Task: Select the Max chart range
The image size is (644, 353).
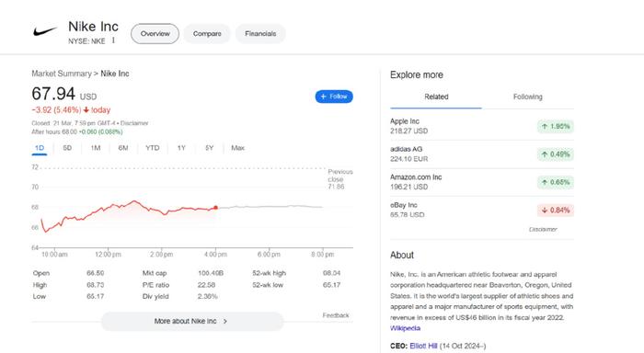Action: pyautogui.click(x=237, y=148)
